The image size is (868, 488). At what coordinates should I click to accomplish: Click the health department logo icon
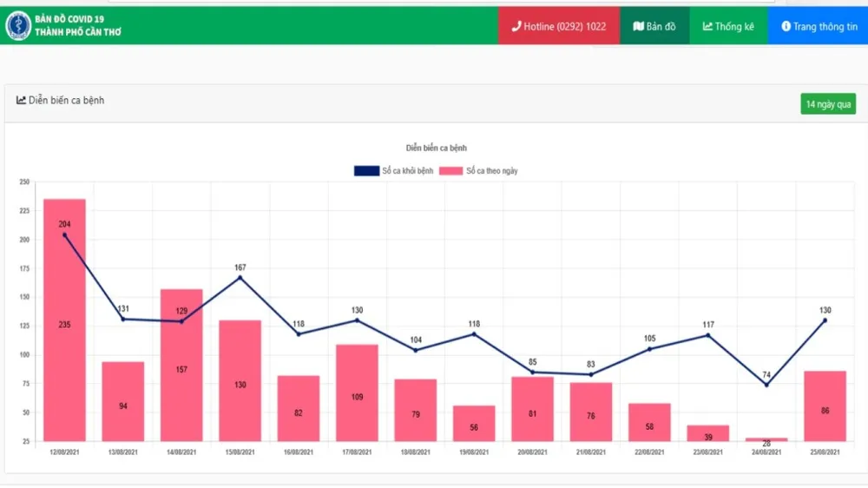click(17, 26)
